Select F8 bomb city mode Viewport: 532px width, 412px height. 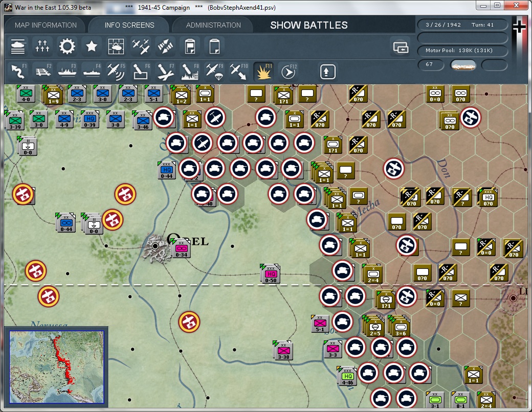click(190, 71)
